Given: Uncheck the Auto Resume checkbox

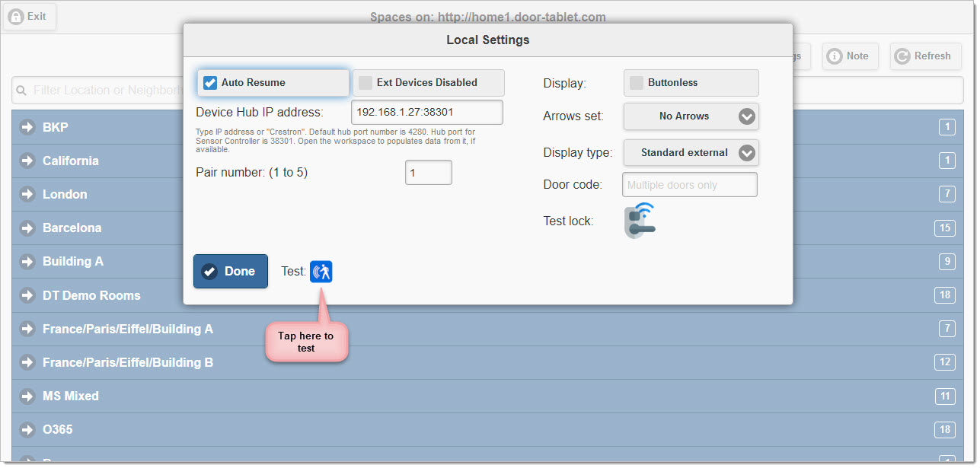Looking at the screenshot, I should 211,83.
